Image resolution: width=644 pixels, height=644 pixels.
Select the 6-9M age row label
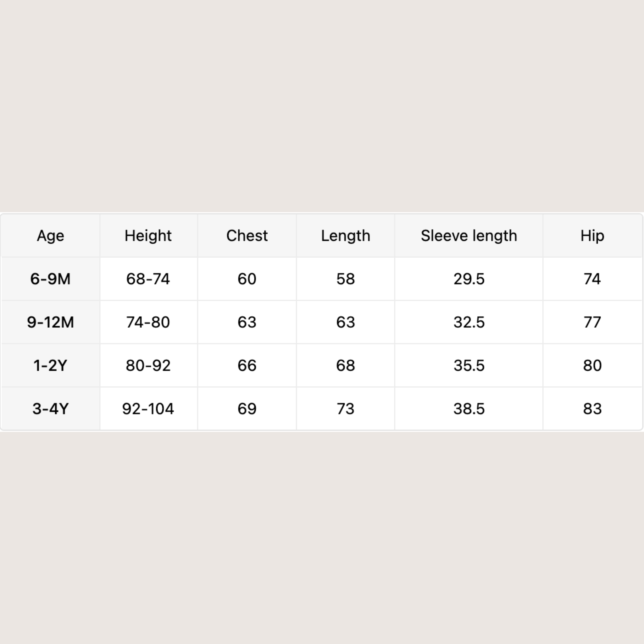[x=50, y=279]
